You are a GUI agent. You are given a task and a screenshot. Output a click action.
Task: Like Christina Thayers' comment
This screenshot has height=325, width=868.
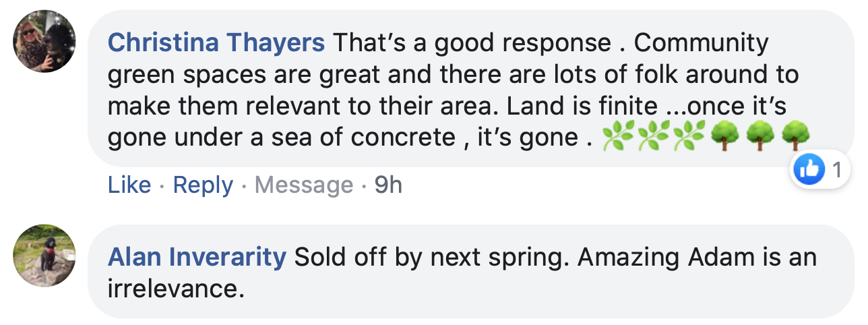129,185
